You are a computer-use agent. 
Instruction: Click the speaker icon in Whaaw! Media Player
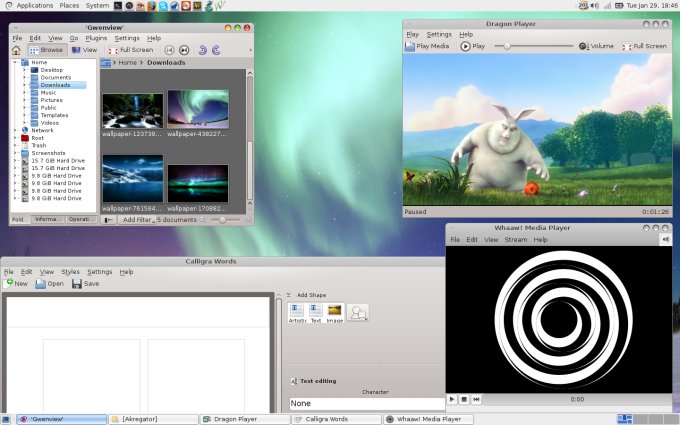click(x=665, y=239)
